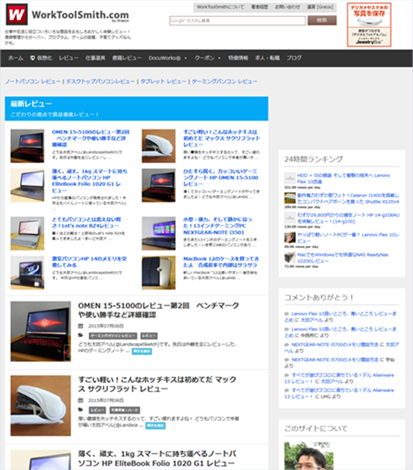The image size is (413, 470).
Task: Click the Google custom search input field
Action: point(237,21)
